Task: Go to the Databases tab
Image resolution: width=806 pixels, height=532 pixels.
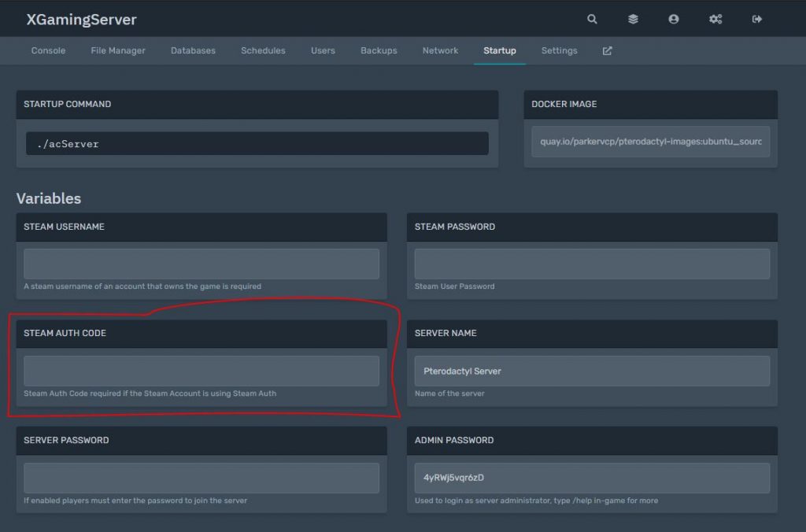Action: tap(193, 50)
